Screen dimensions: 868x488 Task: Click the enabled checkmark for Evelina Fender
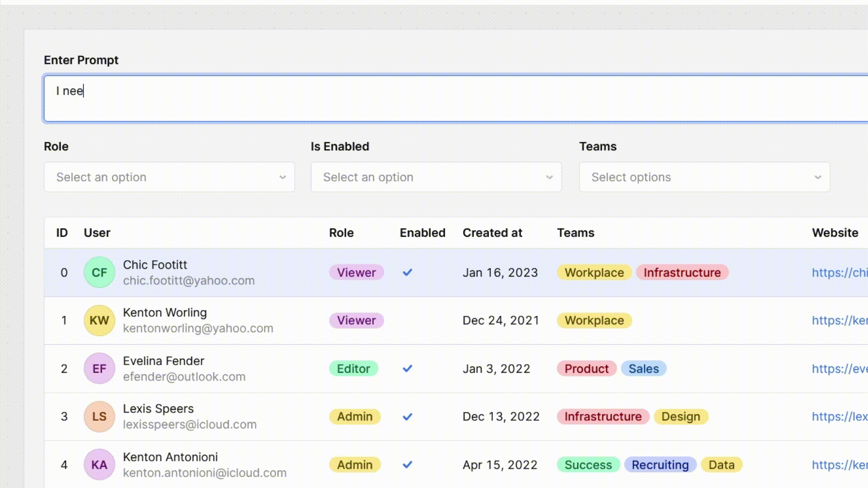pyautogui.click(x=408, y=368)
